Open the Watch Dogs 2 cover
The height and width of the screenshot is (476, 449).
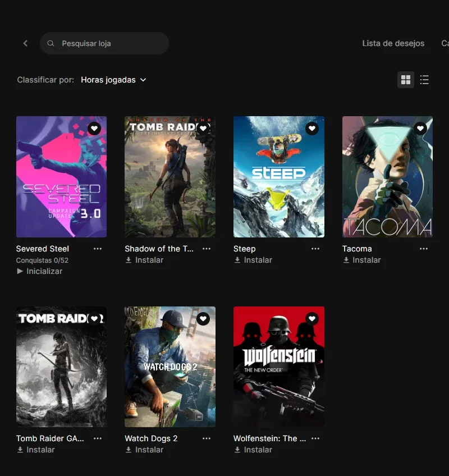170,367
